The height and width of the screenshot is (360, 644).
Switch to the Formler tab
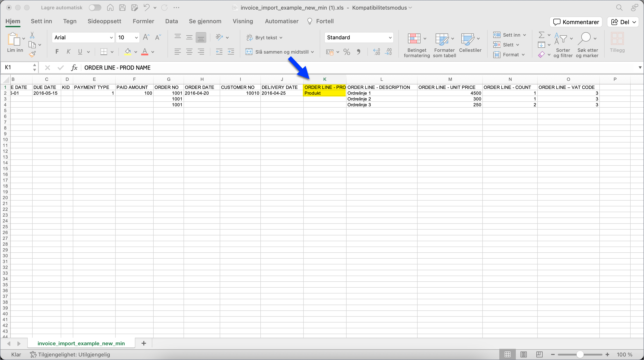point(143,21)
